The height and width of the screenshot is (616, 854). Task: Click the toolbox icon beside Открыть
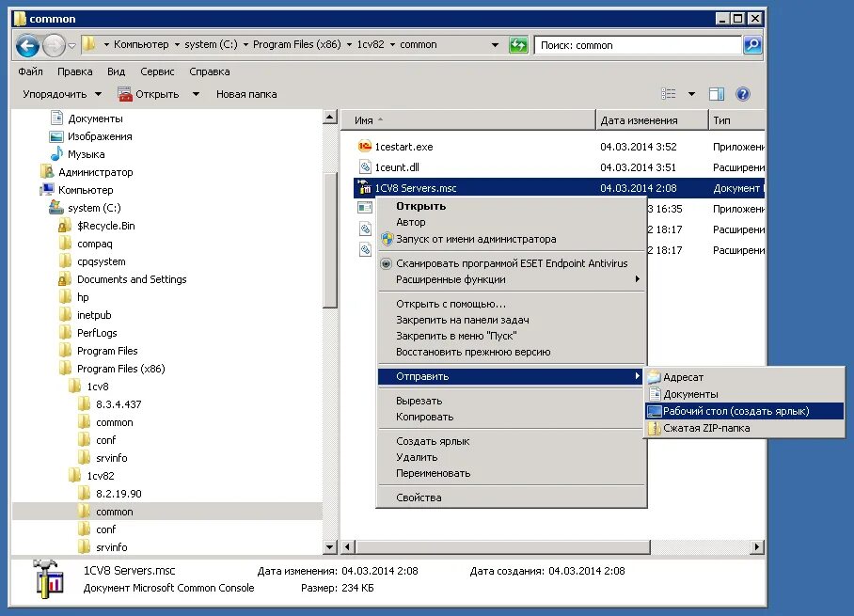pyautogui.click(x=125, y=94)
